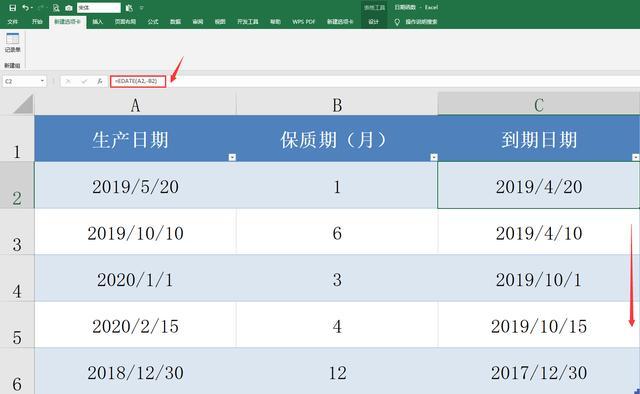The height and width of the screenshot is (394, 640).
Task: Select cell with 2017/12/30
Action: click(x=539, y=371)
